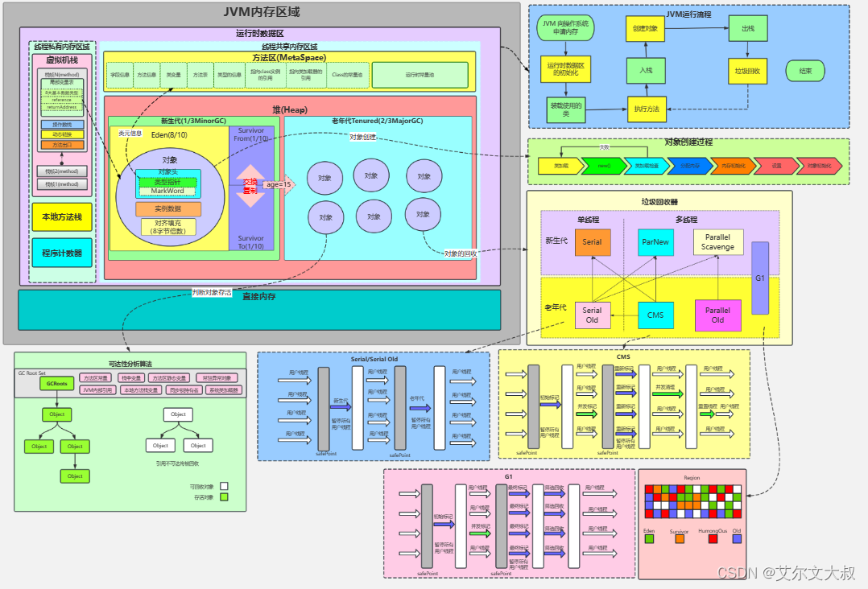Click the Serial Old collector block
868x589 pixels.
[593, 315]
